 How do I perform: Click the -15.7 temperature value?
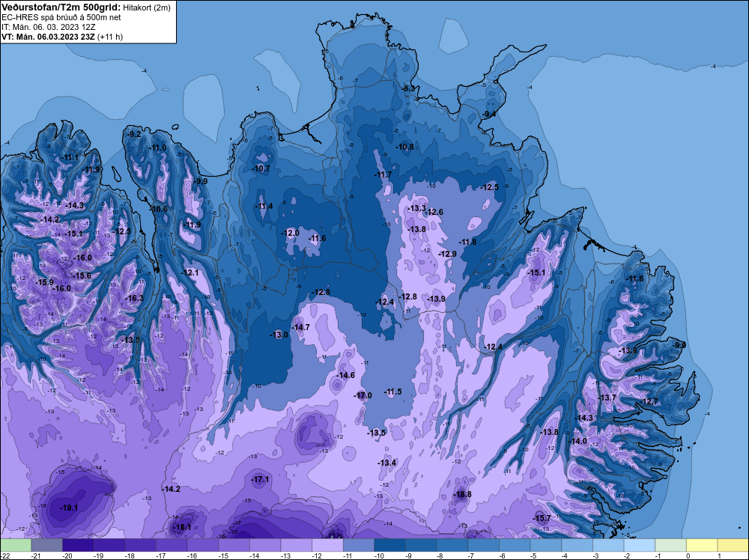[542, 518]
